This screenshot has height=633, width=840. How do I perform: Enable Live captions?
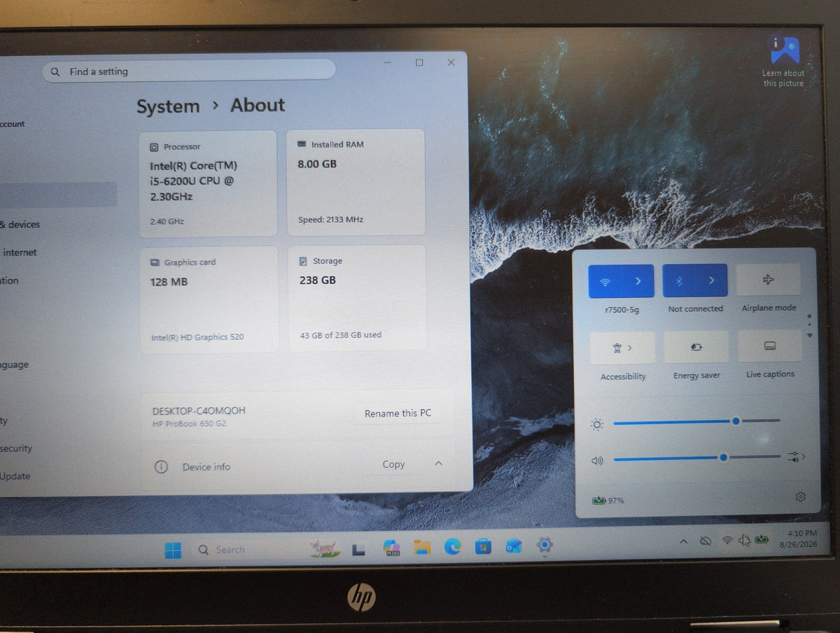coord(769,346)
